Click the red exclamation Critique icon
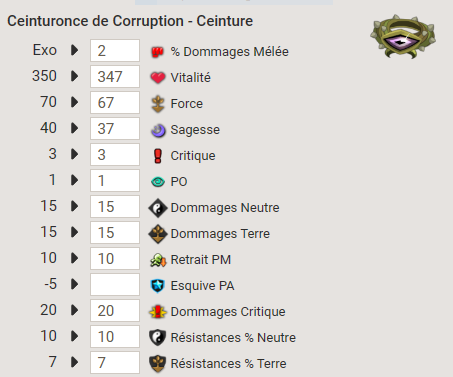The width and height of the screenshot is (453, 377). coord(158,156)
